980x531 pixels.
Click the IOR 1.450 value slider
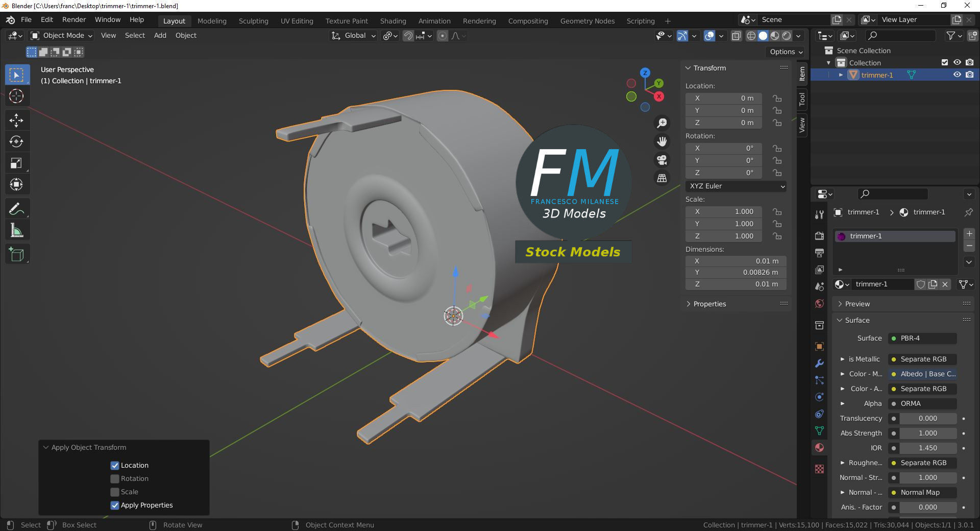point(928,448)
